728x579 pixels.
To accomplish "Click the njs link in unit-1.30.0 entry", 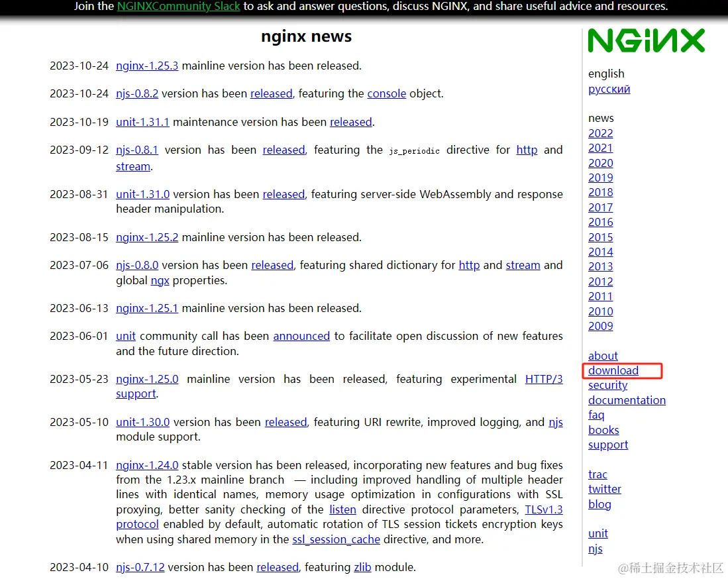I will point(556,422).
